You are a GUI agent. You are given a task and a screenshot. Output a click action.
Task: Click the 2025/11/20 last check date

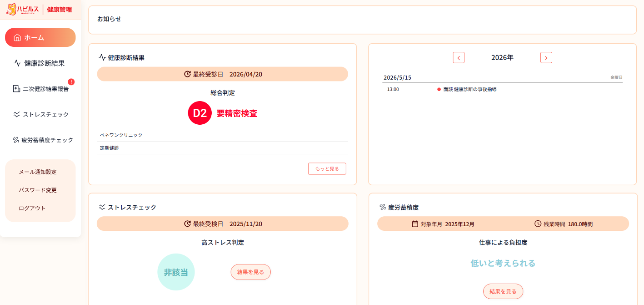coord(246,224)
